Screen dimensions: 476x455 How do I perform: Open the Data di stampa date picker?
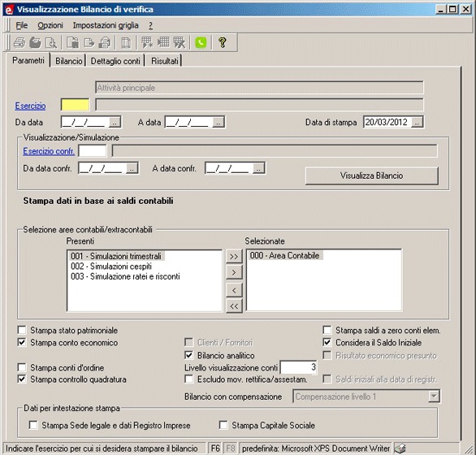click(417, 123)
